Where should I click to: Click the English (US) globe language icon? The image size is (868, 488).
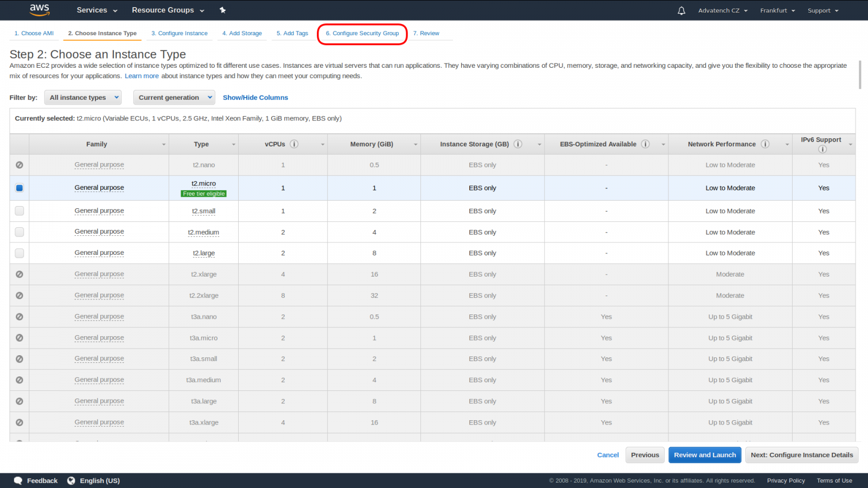click(71, 481)
